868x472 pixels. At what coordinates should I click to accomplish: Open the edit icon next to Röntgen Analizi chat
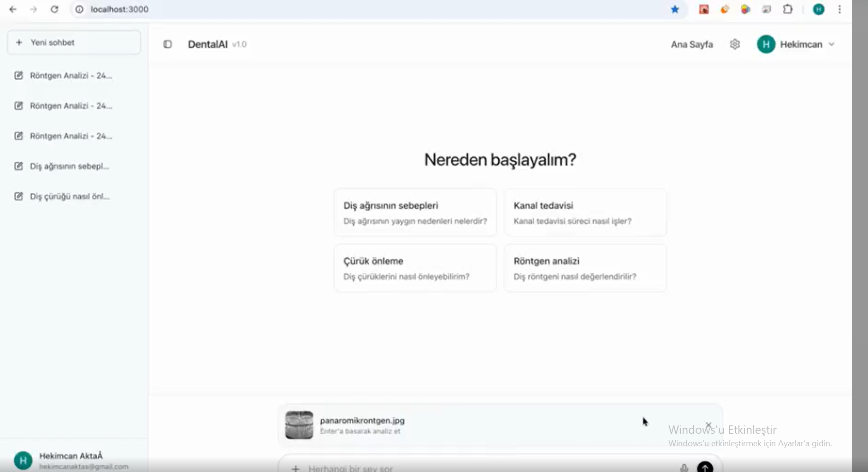pyautogui.click(x=19, y=76)
